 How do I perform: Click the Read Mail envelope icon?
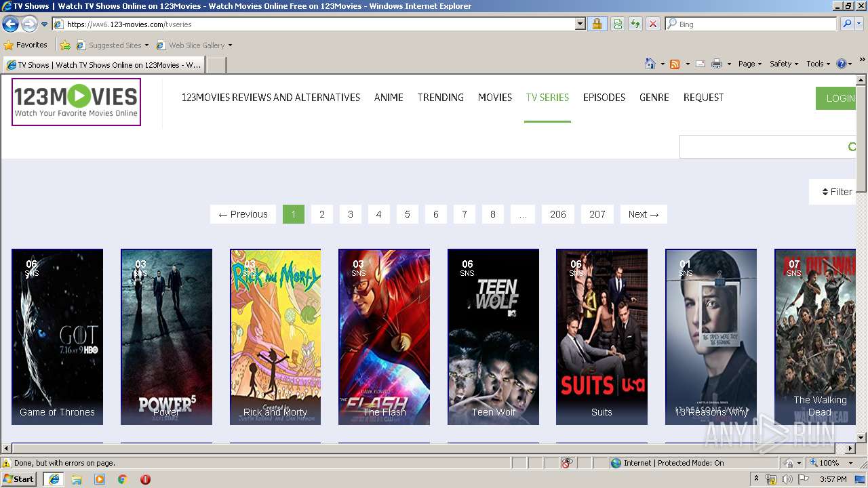pyautogui.click(x=701, y=64)
